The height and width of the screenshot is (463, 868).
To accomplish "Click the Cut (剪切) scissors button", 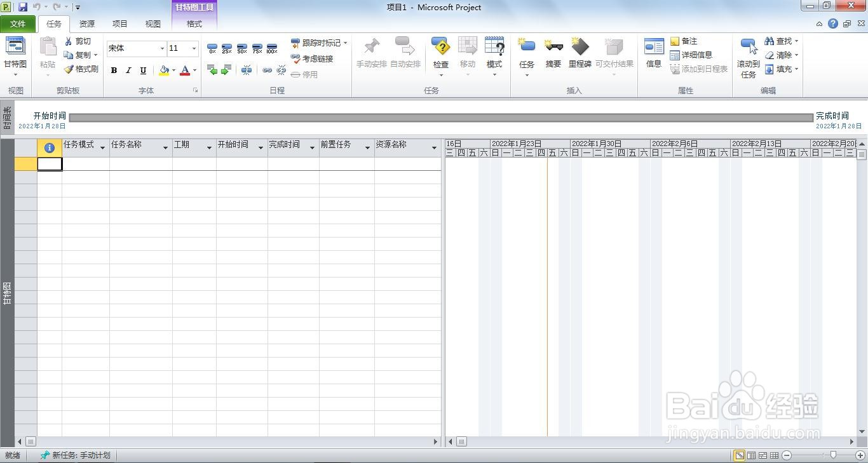I will click(78, 41).
